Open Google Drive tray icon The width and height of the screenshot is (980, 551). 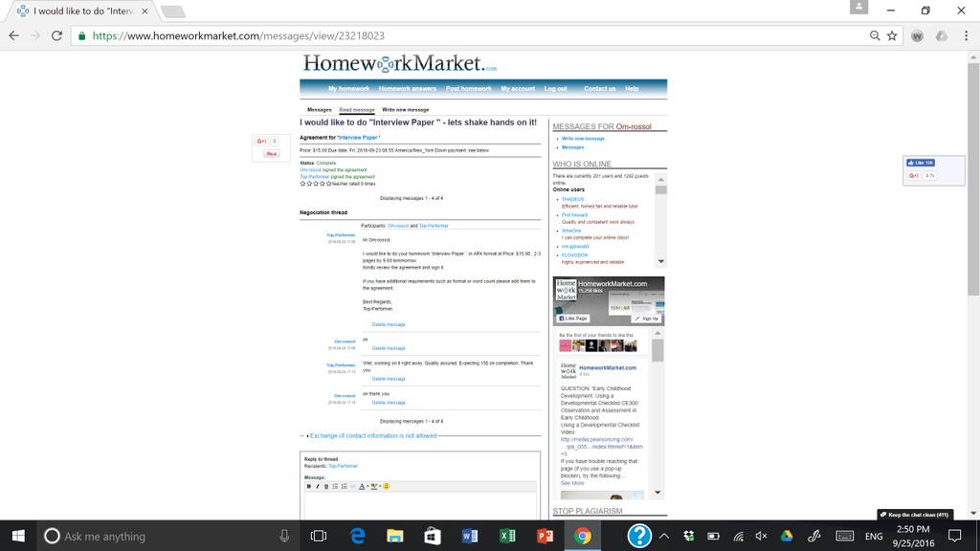point(787,536)
